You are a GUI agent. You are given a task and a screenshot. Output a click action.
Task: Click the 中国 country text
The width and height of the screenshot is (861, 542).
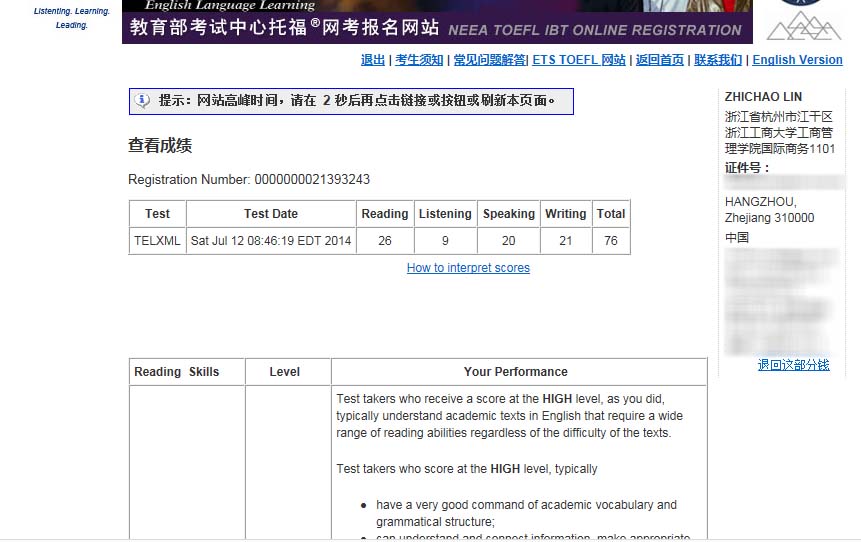click(x=737, y=238)
